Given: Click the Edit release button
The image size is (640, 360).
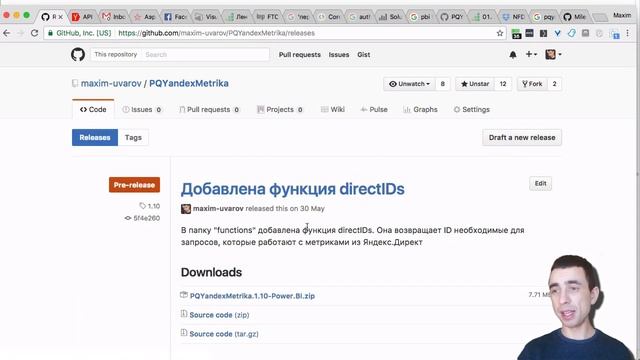Looking at the screenshot, I should point(540,184).
